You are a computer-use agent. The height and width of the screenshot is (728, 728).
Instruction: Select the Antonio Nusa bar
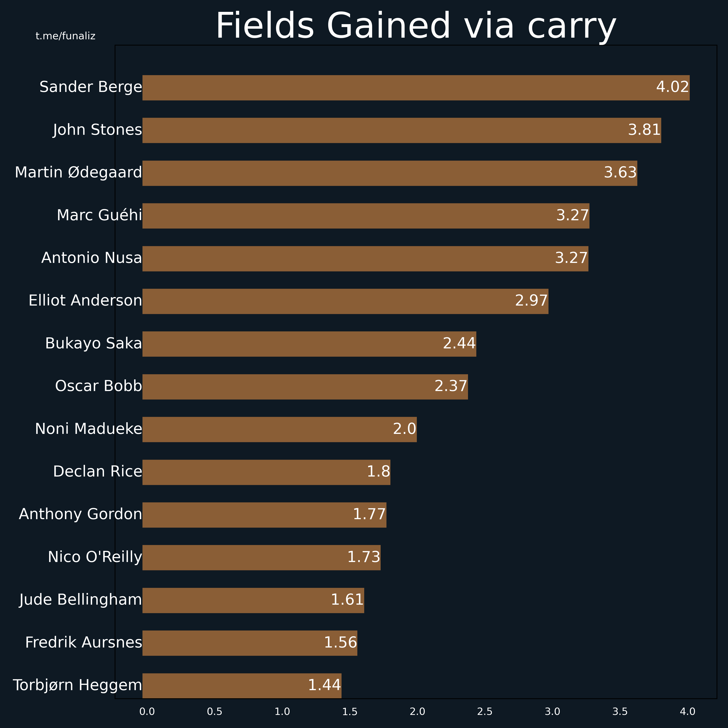365,259
